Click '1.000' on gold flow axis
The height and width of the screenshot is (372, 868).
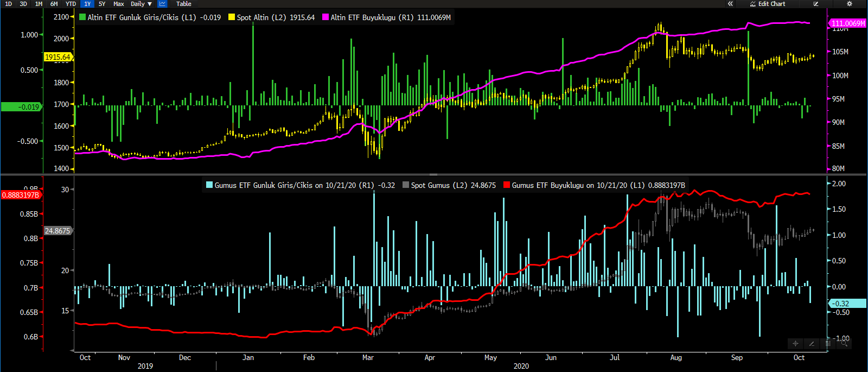pos(29,35)
